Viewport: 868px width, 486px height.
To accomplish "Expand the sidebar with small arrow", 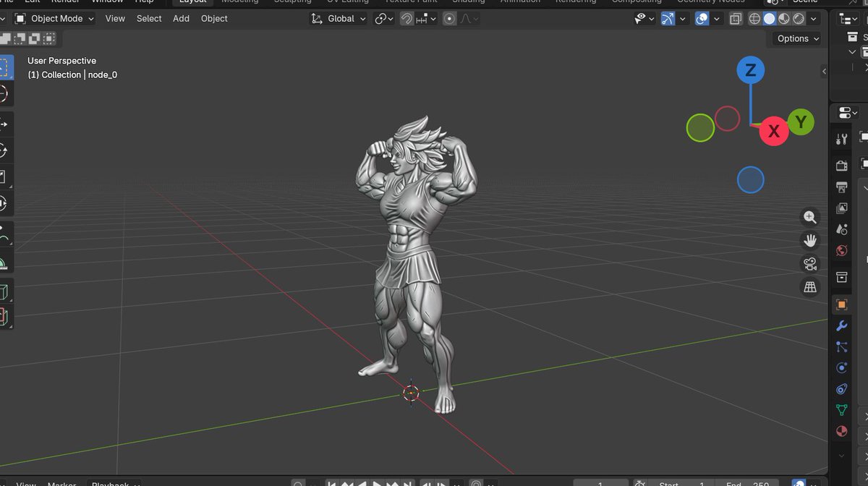I will [824, 71].
